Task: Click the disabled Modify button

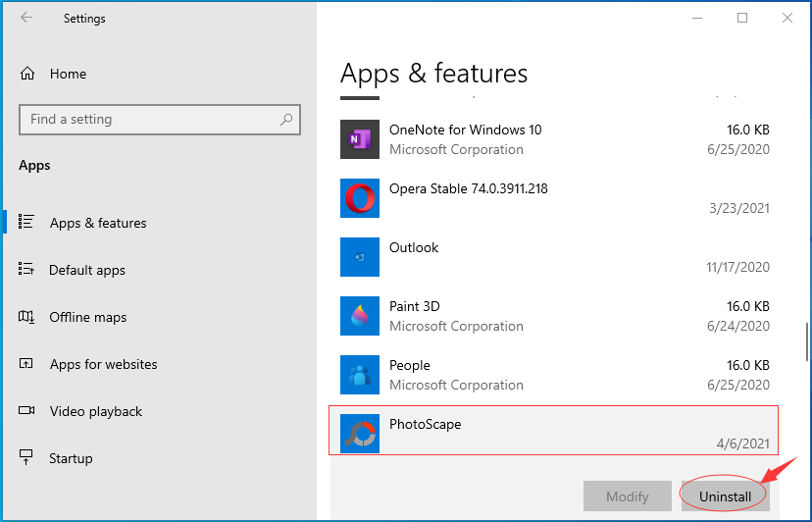Action: 627,496
